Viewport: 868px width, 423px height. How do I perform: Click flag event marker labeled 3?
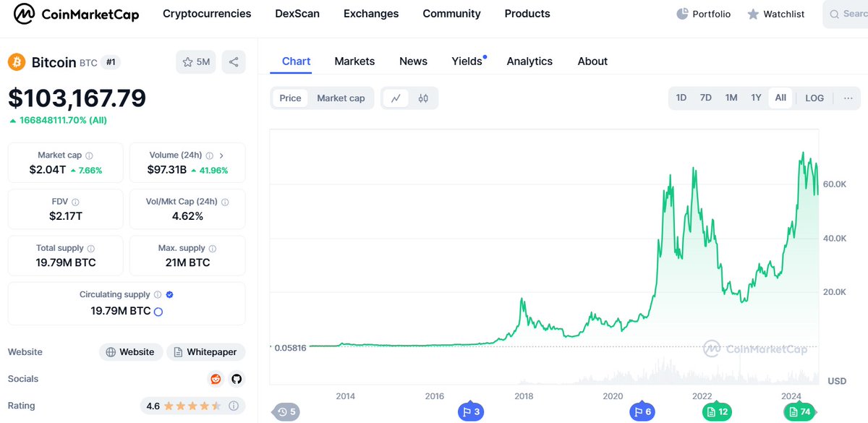pos(472,412)
